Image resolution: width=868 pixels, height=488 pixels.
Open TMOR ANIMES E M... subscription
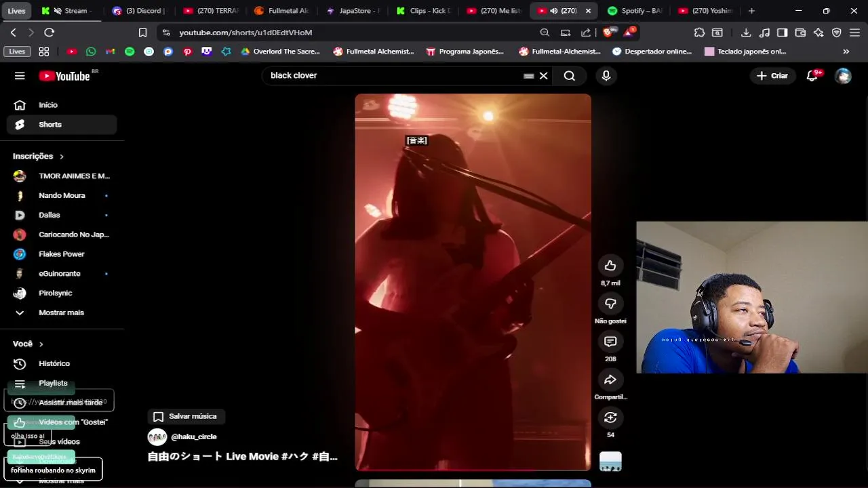point(62,176)
